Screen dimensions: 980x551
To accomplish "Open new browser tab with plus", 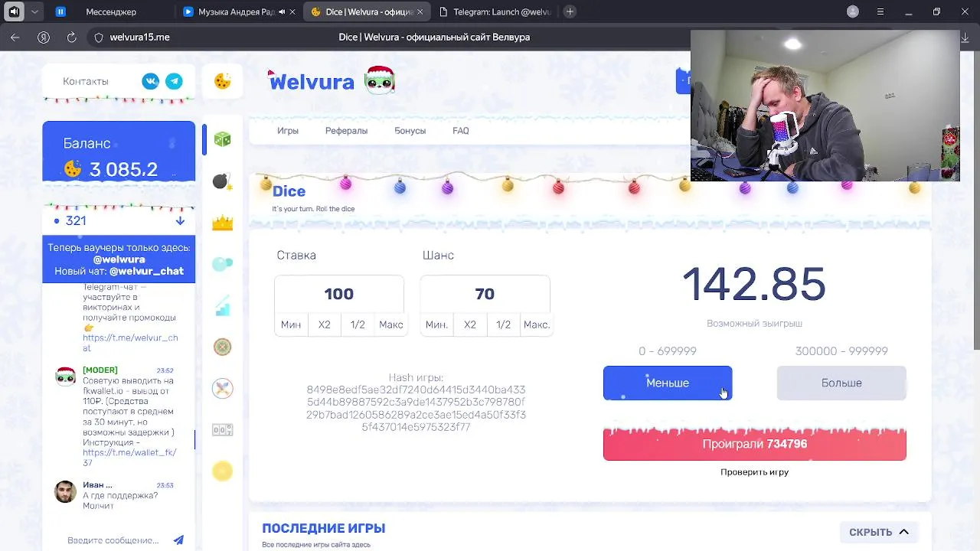I will coord(570,11).
